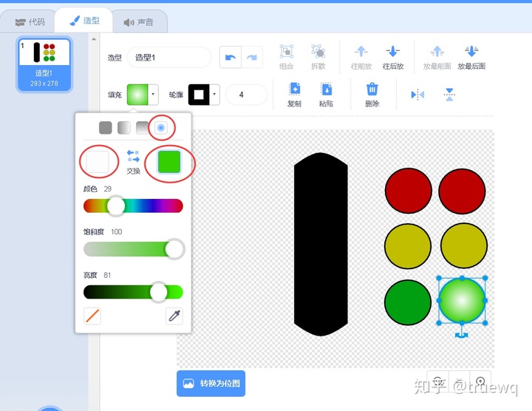Viewport: 532px width, 411px height.
Task: Pick a color with the eyedropper
Action: 174,316
